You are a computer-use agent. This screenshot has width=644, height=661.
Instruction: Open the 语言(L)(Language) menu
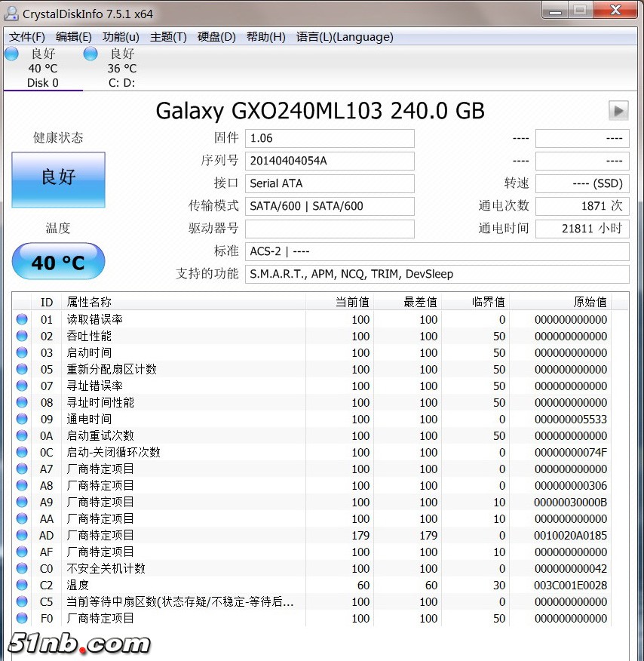(x=345, y=37)
